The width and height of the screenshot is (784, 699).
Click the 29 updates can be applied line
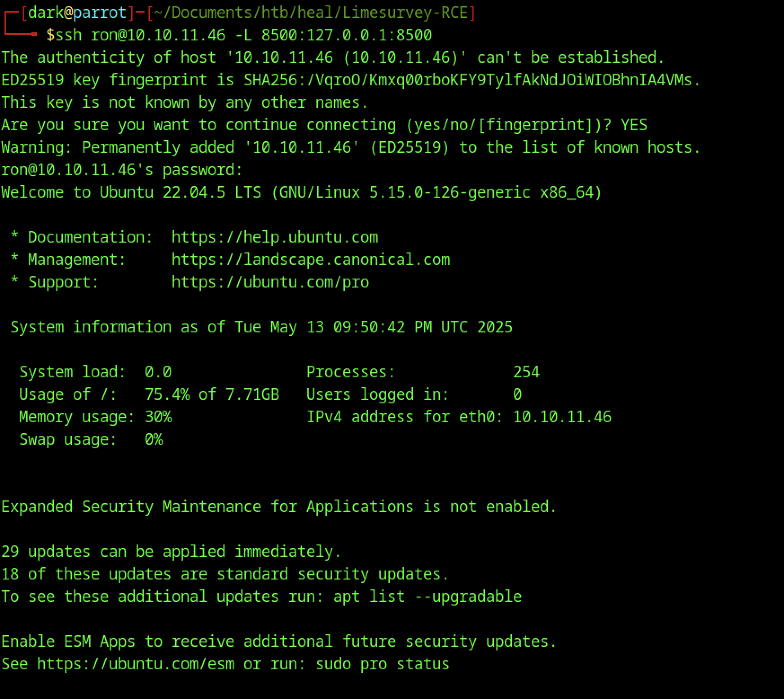[x=171, y=552]
